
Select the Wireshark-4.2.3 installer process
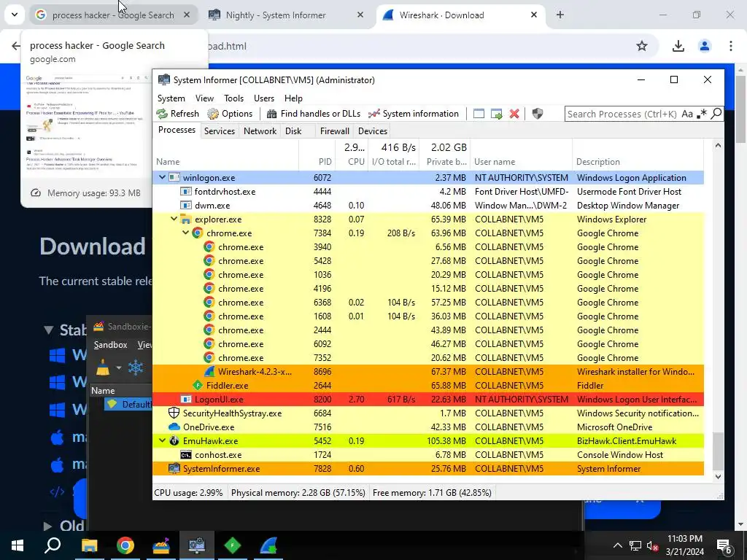click(x=428, y=371)
